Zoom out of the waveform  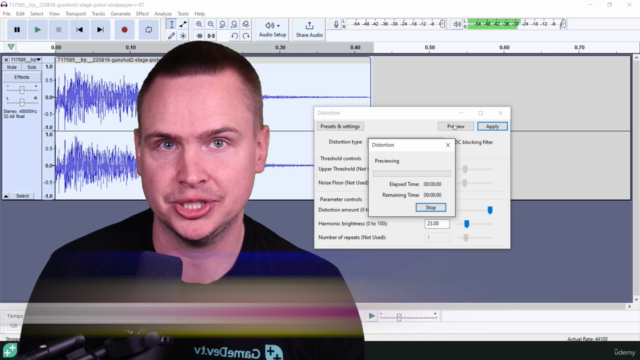click(211, 24)
